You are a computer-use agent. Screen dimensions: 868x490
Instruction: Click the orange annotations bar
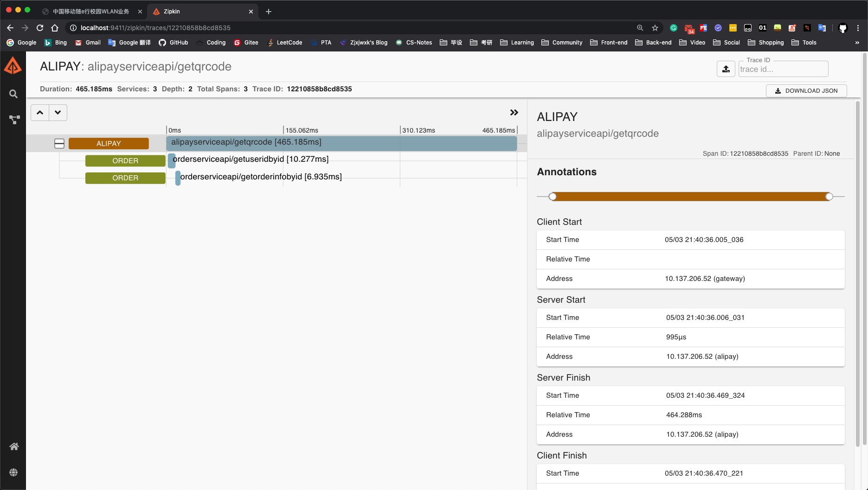click(x=691, y=197)
